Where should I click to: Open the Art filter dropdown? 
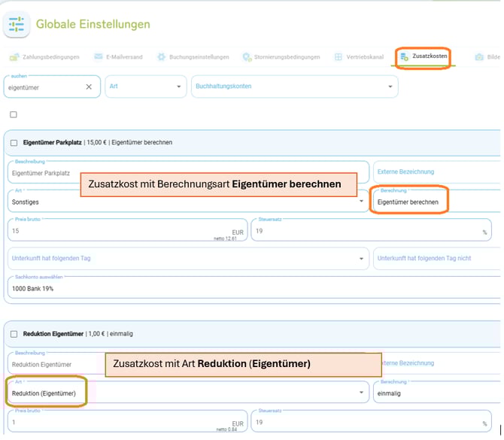point(145,87)
